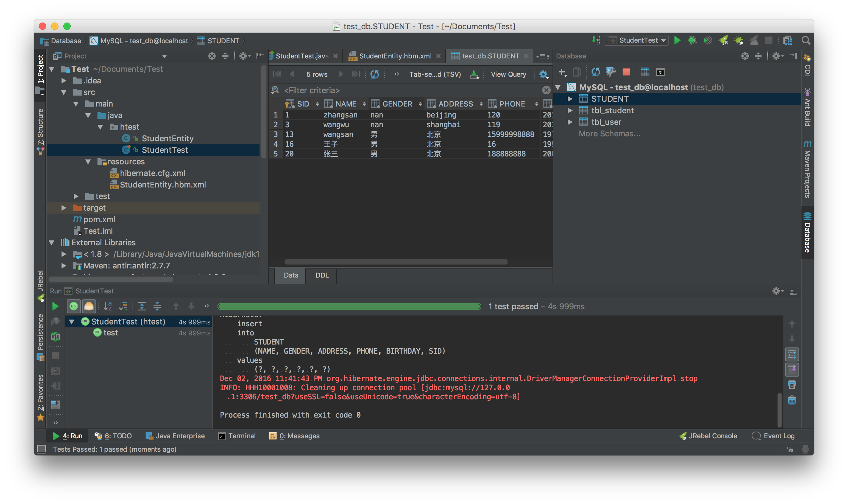Switch to StudentEntity.hbm.xml tab
848x504 pixels.
point(395,56)
